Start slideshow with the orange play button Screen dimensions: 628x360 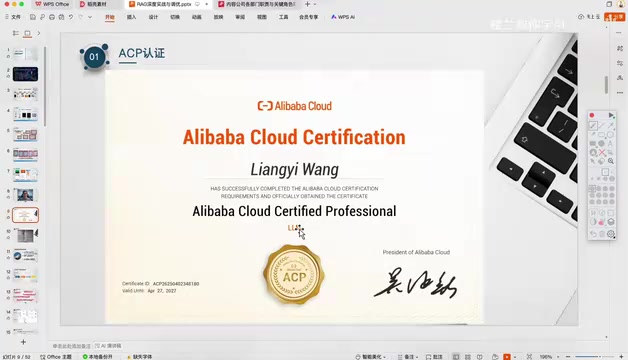(507, 356)
